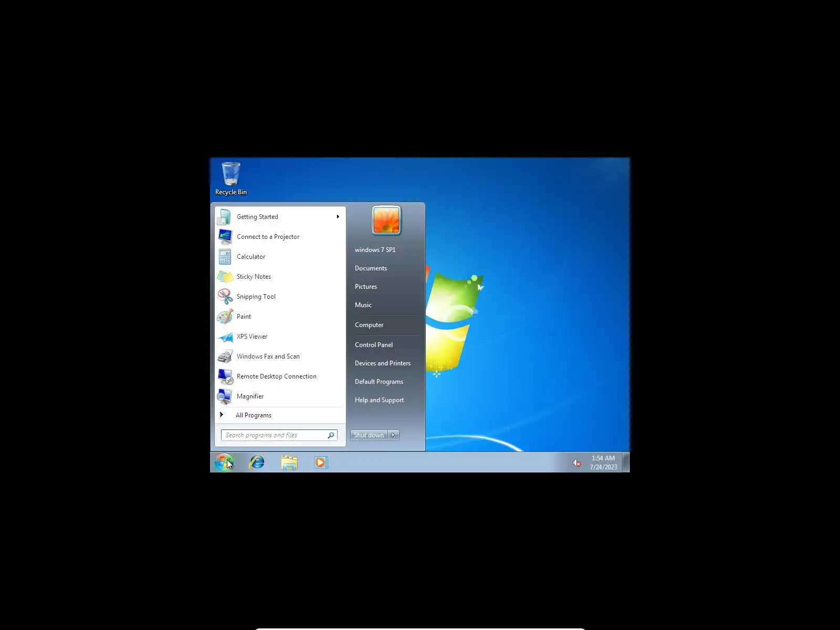Screen dimensions: 840x630
Task: Open Pictures from the Start menu
Action: point(366,287)
